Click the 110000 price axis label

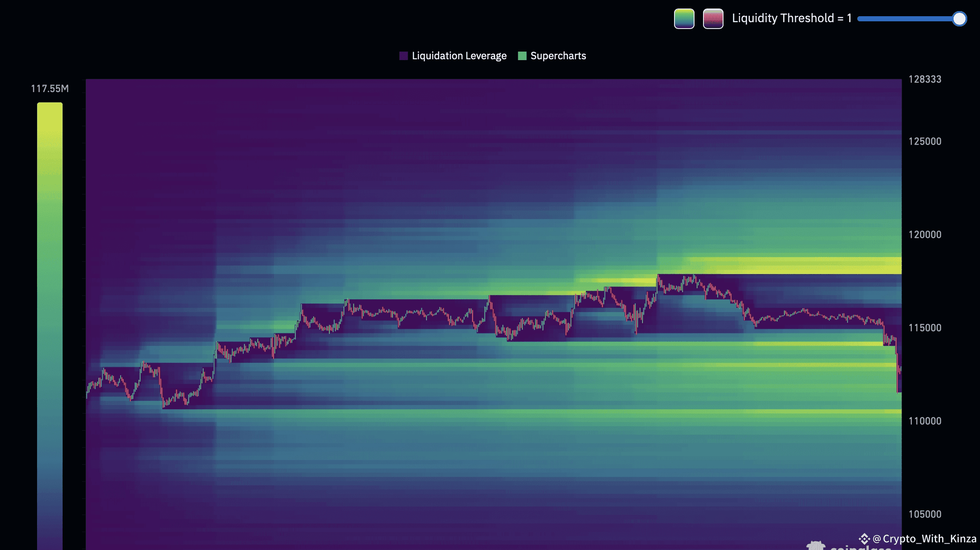pos(925,421)
